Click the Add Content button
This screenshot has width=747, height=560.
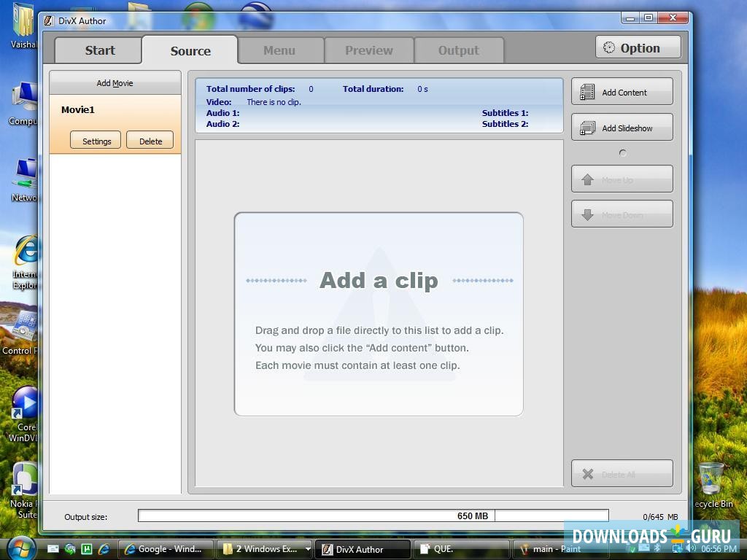(x=622, y=91)
